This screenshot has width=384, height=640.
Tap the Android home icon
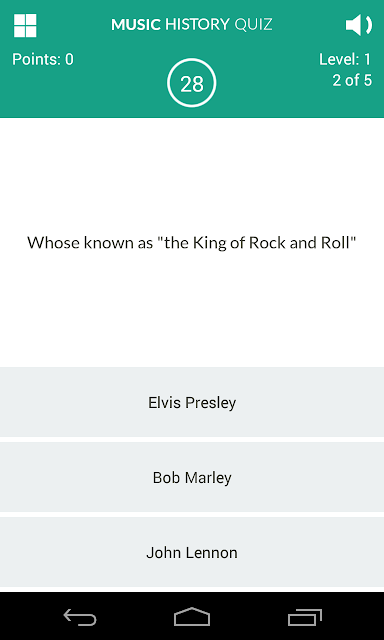[x=192, y=617]
